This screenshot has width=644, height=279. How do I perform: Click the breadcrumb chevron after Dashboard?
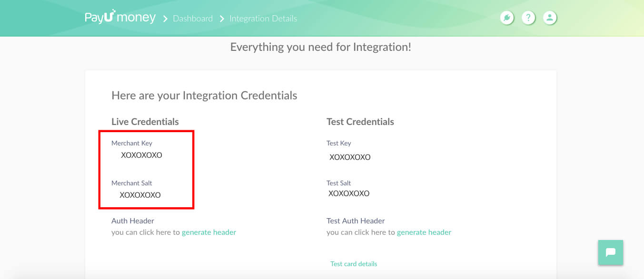221,19
